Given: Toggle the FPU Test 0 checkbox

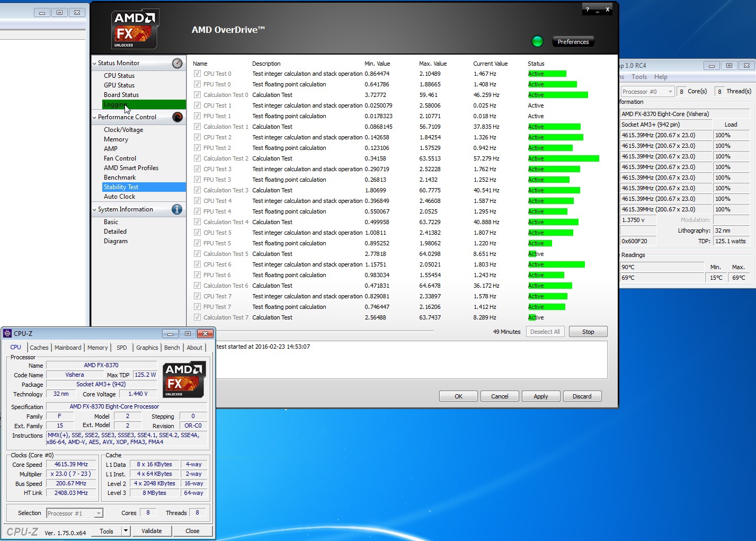Looking at the screenshot, I should point(197,84).
